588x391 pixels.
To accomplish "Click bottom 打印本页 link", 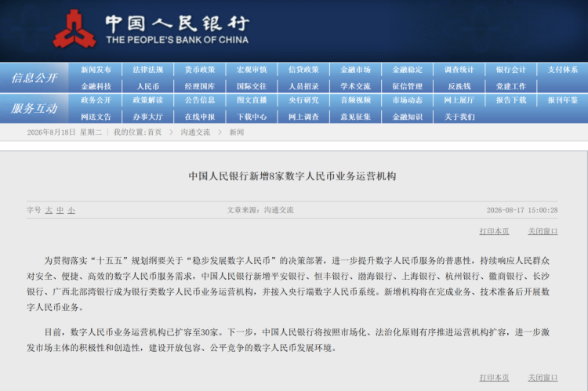I will point(494,378).
